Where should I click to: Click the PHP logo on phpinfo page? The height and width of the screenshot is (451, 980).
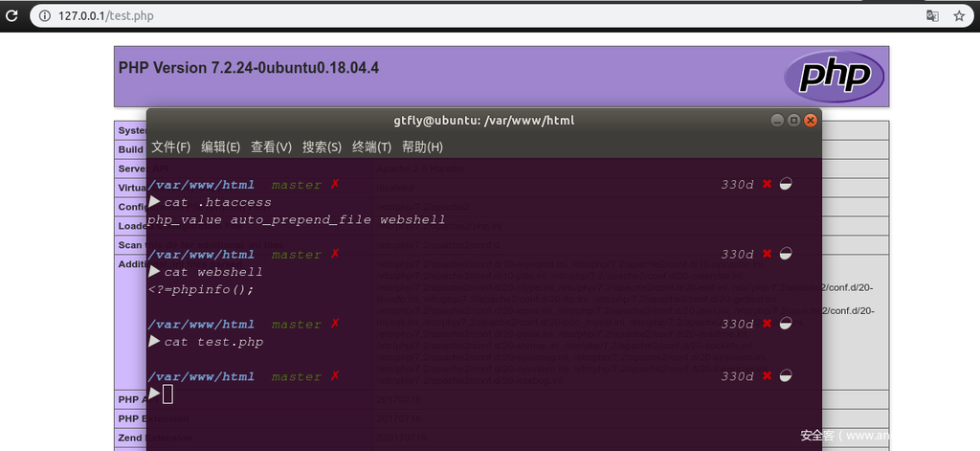point(834,76)
